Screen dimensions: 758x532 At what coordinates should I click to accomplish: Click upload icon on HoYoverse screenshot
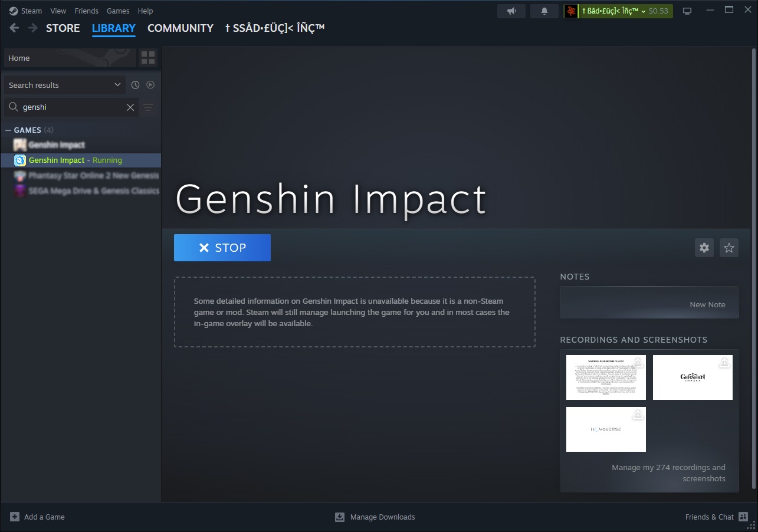pos(638,415)
